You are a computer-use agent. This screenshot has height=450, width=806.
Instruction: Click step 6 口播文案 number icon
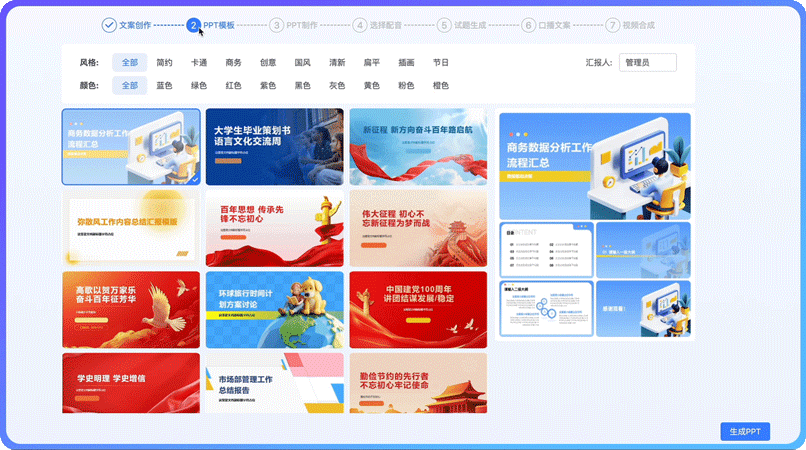[528, 24]
